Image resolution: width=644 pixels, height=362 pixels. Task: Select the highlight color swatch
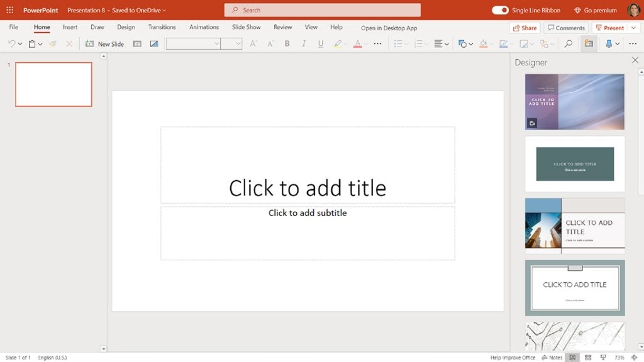[337, 43]
